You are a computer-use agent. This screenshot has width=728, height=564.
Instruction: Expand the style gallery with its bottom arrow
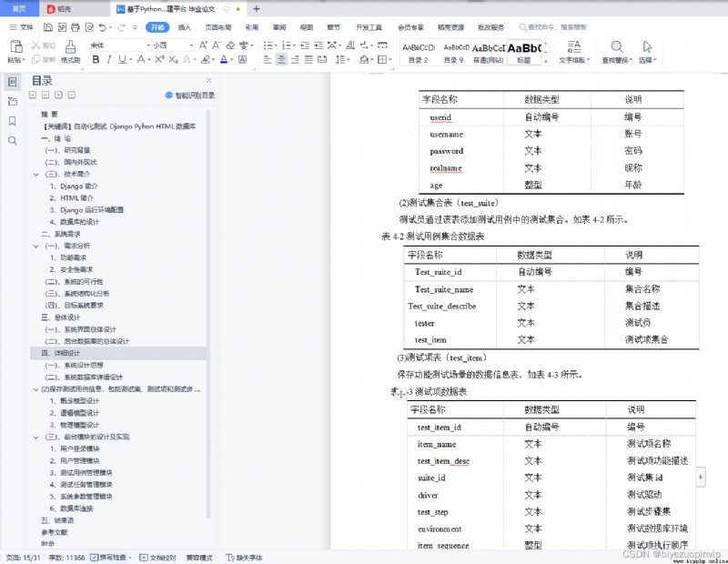pos(546,61)
